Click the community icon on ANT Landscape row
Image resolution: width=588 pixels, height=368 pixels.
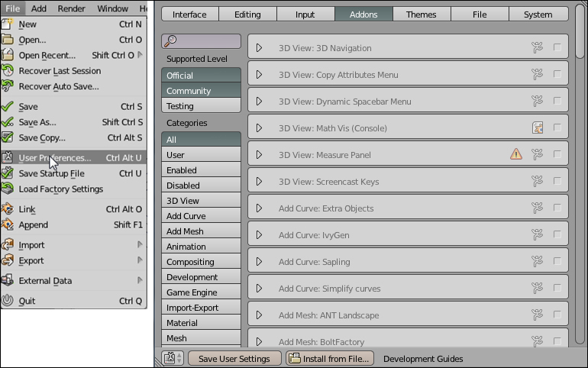point(538,315)
